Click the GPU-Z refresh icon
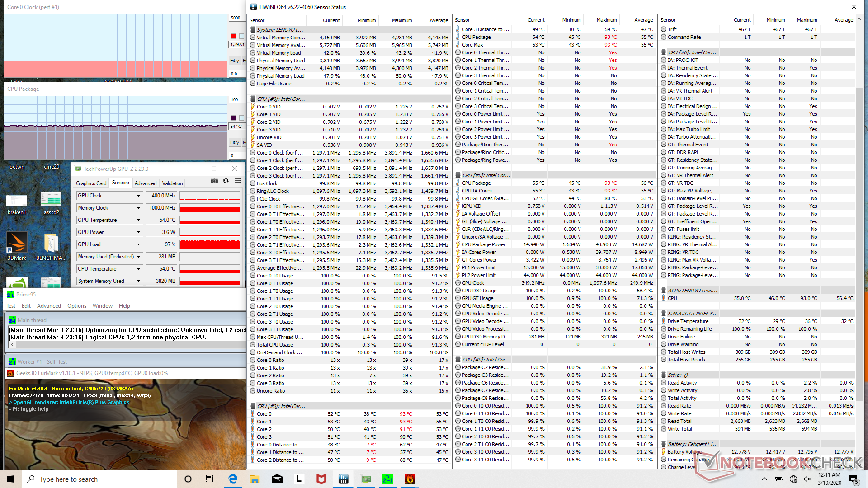This screenshot has height=488, width=868. click(x=226, y=181)
